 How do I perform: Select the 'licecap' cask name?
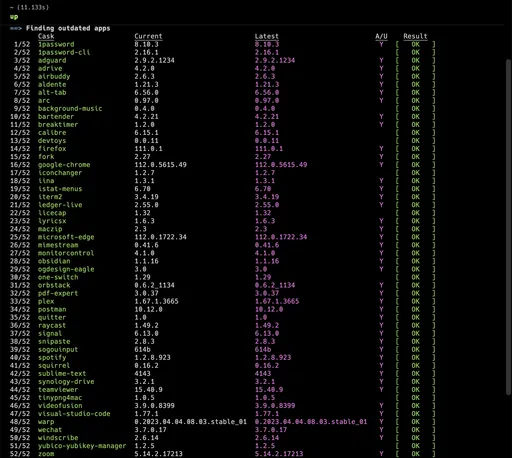pos(52,213)
